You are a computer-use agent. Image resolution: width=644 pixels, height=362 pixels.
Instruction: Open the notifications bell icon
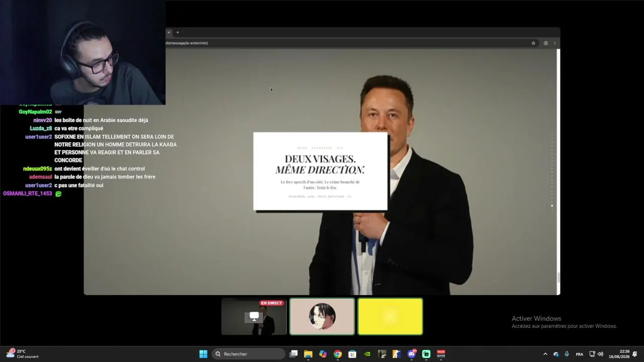pos(635,354)
